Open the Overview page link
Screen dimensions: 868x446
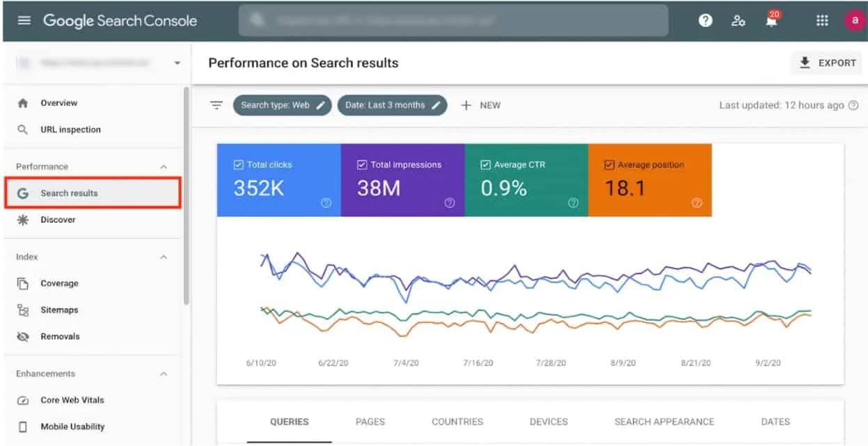pos(59,103)
